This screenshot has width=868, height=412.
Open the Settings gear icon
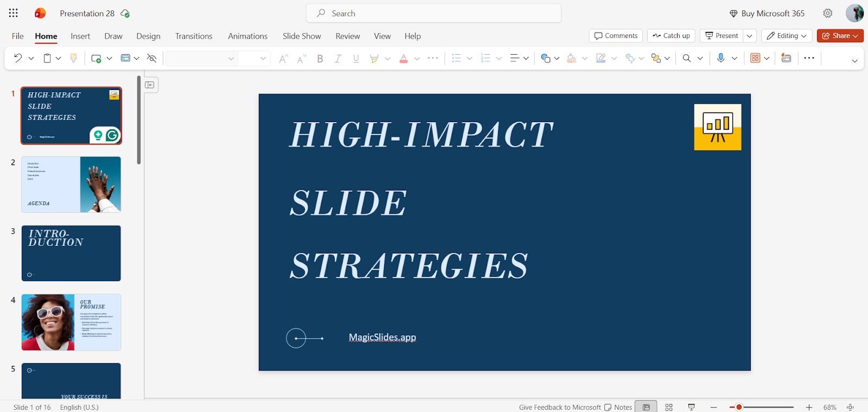coord(828,14)
